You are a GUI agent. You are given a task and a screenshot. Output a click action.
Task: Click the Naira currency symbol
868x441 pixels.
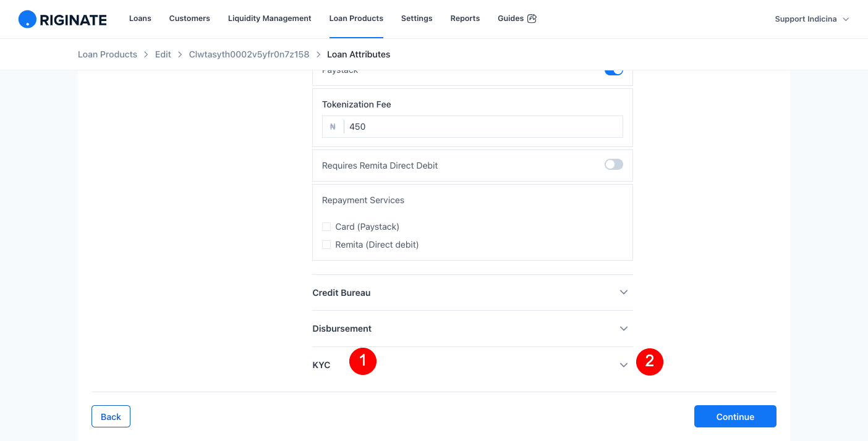(333, 127)
